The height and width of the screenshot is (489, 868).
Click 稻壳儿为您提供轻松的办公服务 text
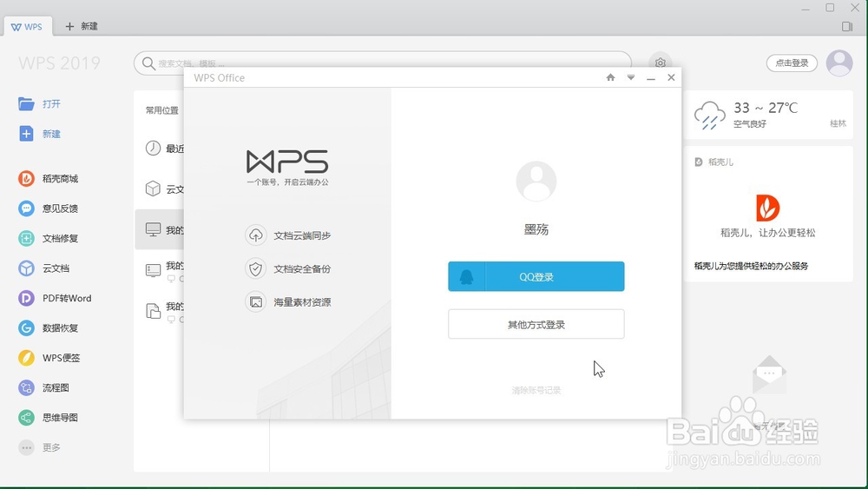pyautogui.click(x=751, y=266)
